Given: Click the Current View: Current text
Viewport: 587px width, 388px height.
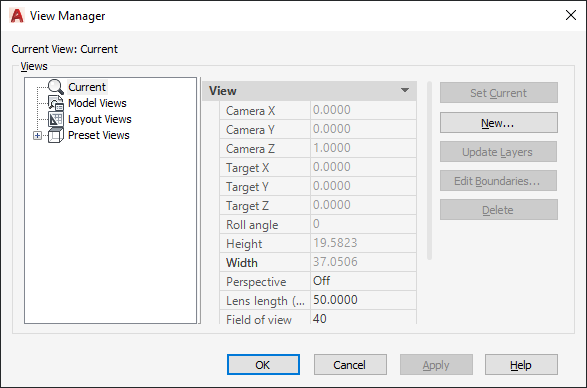Looking at the screenshot, I should point(64,49).
